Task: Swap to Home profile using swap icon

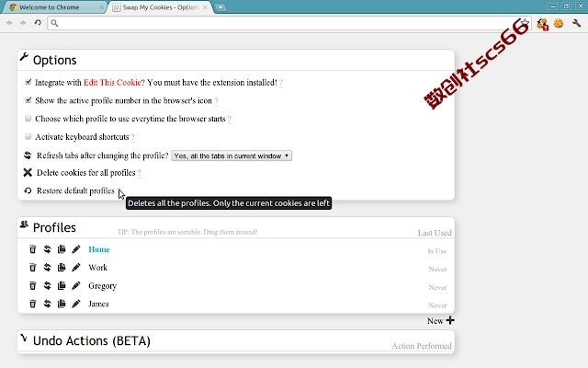Action: pos(47,249)
